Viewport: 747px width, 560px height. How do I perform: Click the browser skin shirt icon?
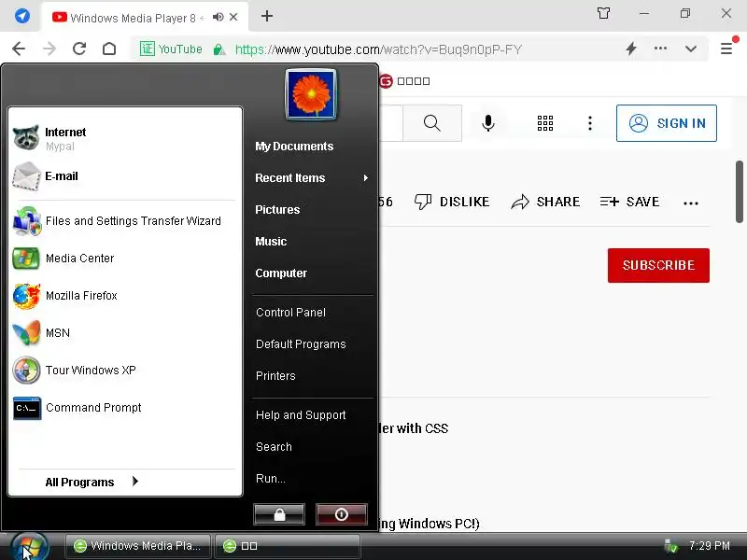click(x=603, y=13)
